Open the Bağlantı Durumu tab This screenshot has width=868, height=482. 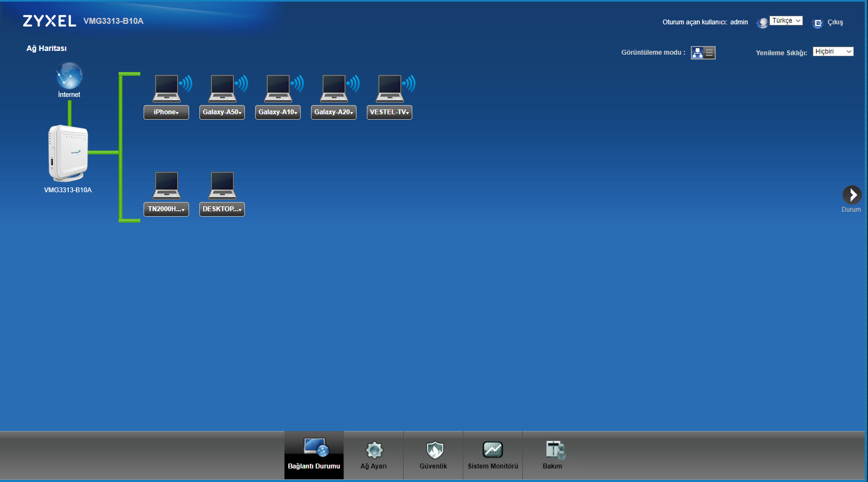[x=314, y=455]
